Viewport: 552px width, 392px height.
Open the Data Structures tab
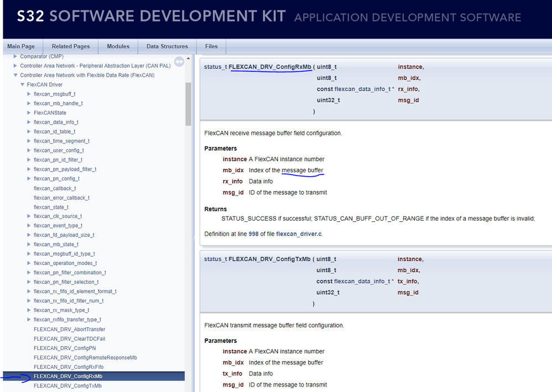167,46
